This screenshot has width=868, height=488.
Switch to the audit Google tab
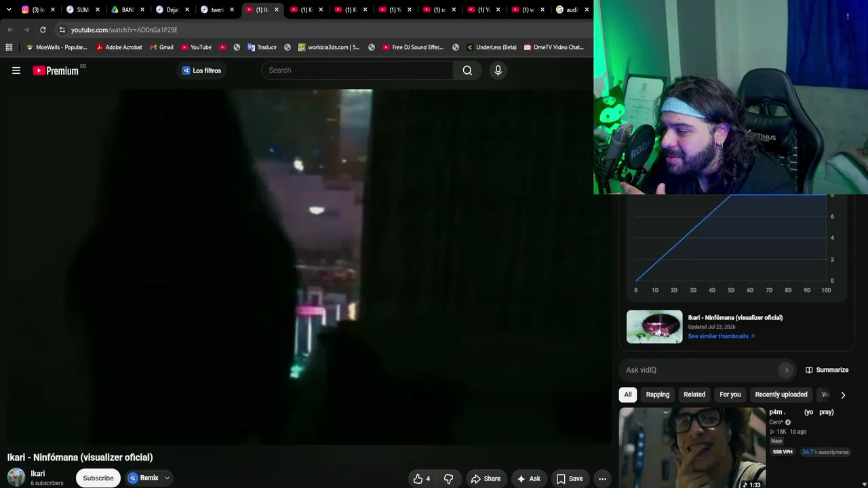click(572, 9)
